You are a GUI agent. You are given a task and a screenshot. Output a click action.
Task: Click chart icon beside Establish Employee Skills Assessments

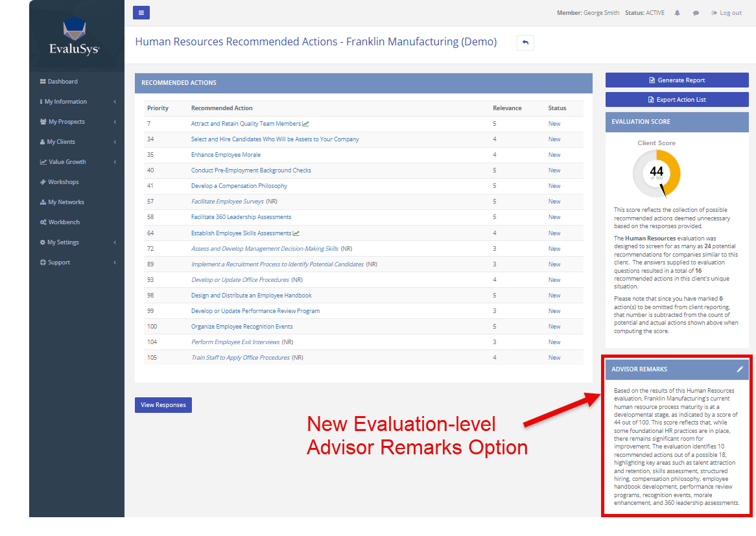pos(296,233)
